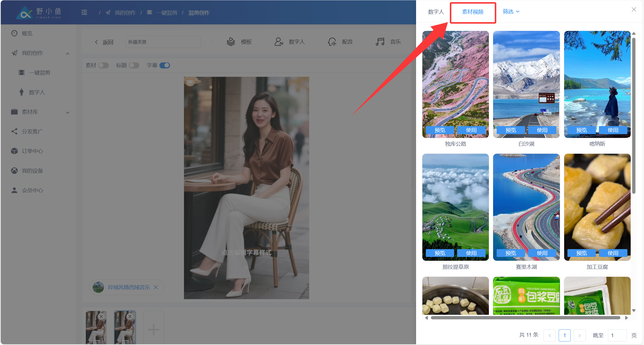Screen dimensions: 644x345
Task: Select the 素材视频 tab
Action: tap(472, 12)
